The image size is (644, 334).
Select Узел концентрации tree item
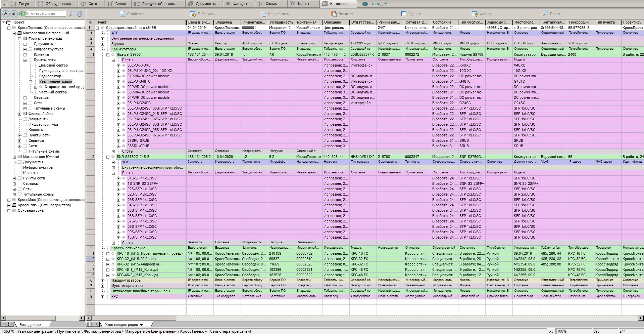55,82
